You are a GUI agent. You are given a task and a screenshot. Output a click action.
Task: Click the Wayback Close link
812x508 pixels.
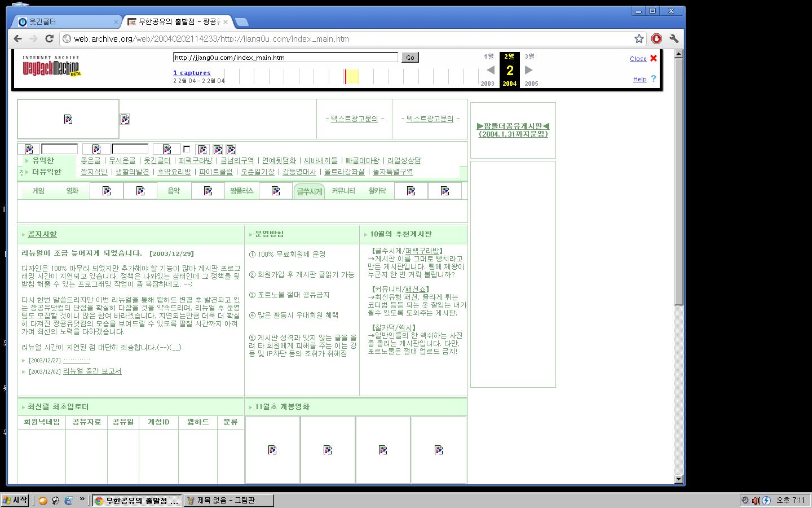point(638,59)
